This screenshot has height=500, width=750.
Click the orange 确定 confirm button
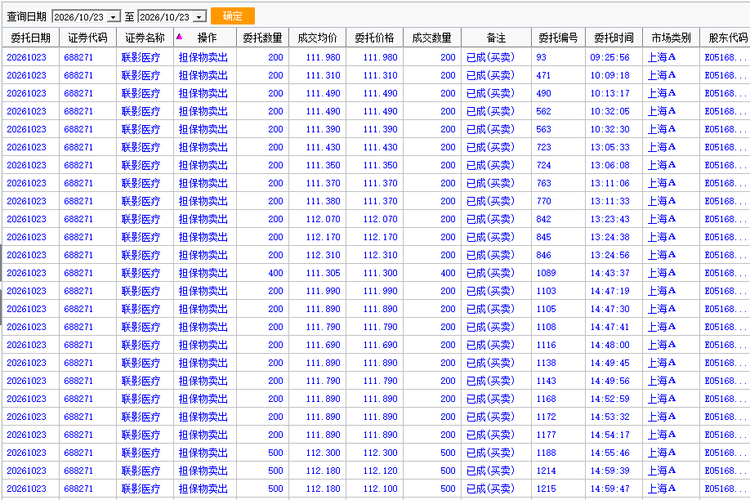232,16
